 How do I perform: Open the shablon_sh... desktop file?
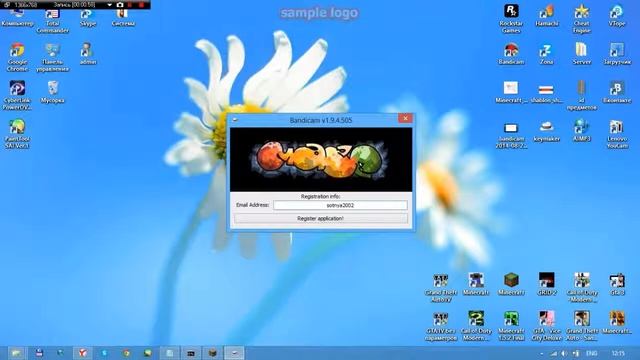click(546, 93)
